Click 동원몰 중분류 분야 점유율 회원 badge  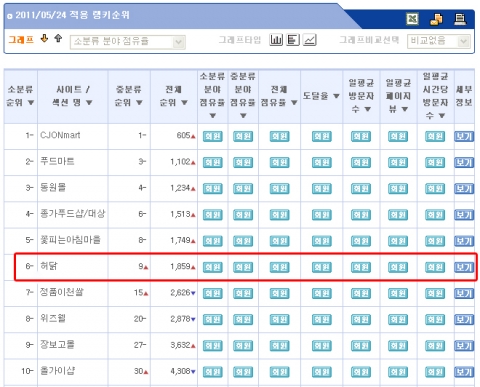click(x=243, y=189)
